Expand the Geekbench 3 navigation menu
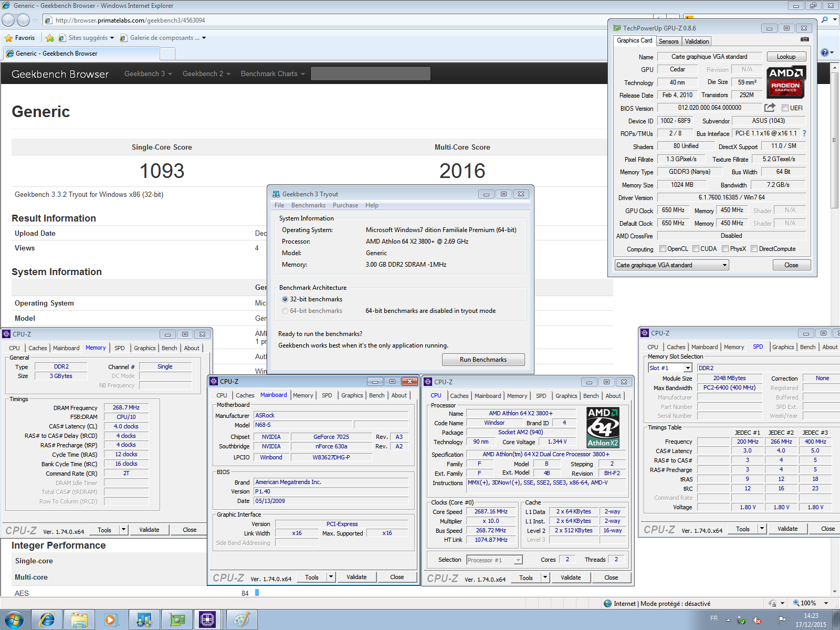Image resolution: width=840 pixels, height=630 pixels. coord(148,74)
